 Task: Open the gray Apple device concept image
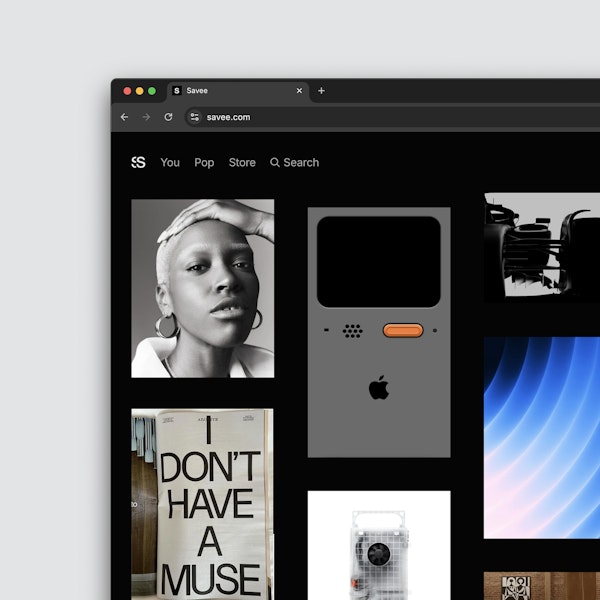[x=379, y=332]
